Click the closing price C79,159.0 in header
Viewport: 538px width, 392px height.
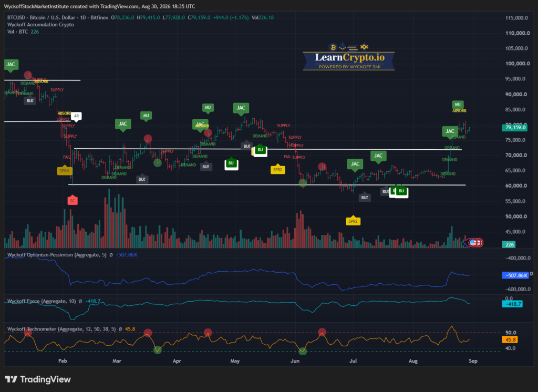pyautogui.click(x=199, y=17)
